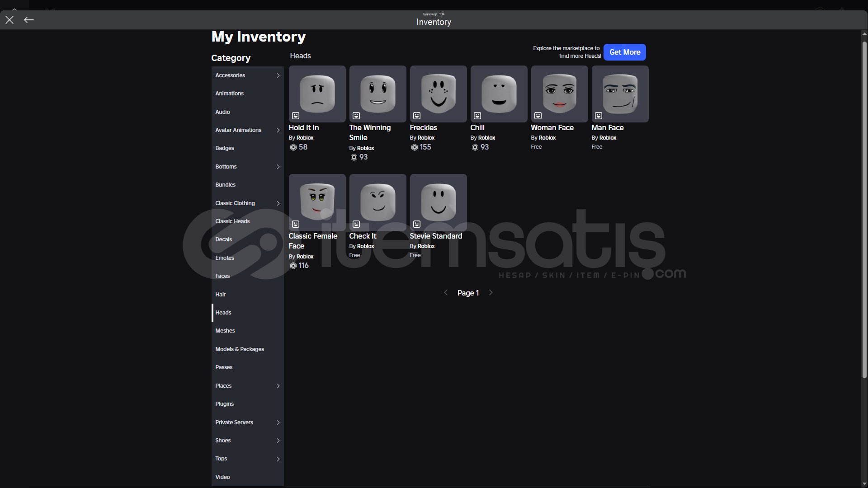
Task: Select the Meshes category
Action: point(248,331)
